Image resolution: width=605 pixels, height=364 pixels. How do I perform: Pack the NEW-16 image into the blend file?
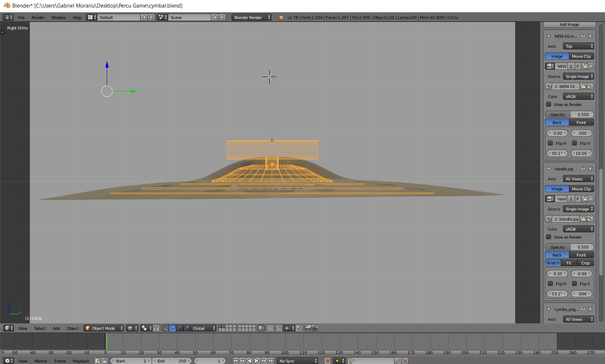[x=549, y=86]
